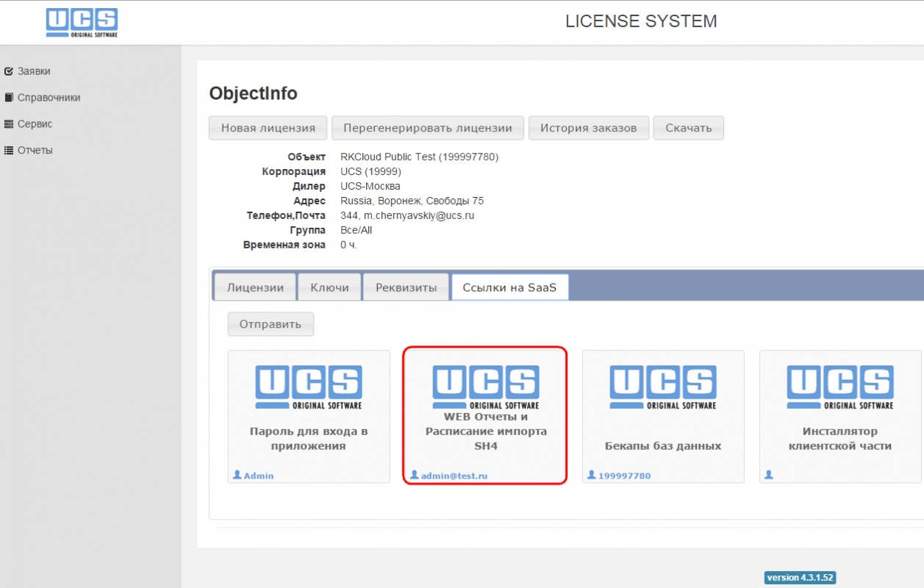The height and width of the screenshot is (588, 924).
Task: Switch to the Ключи tab
Action: [x=329, y=287]
